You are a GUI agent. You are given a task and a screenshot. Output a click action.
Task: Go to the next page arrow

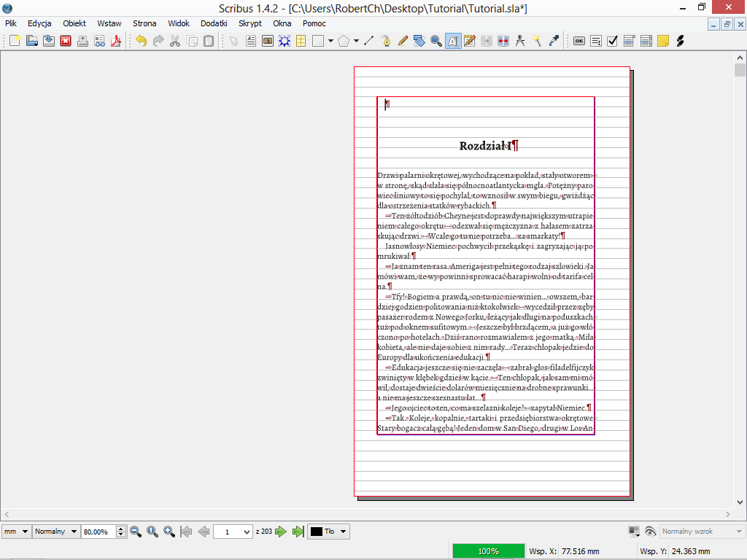coord(281,532)
